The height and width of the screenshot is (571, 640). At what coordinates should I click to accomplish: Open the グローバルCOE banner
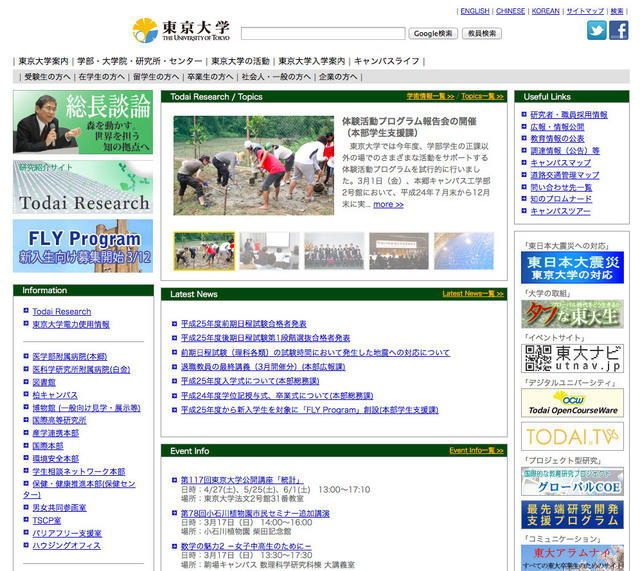click(x=572, y=482)
